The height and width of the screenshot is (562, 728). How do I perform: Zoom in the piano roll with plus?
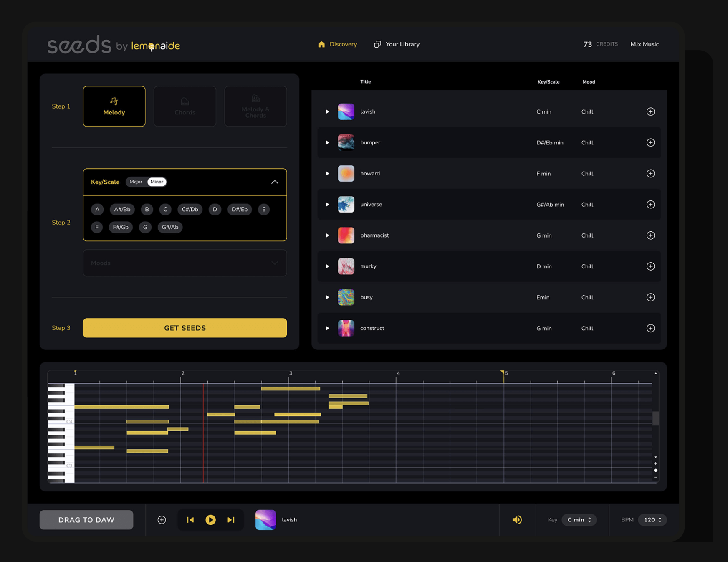click(655, 463)
